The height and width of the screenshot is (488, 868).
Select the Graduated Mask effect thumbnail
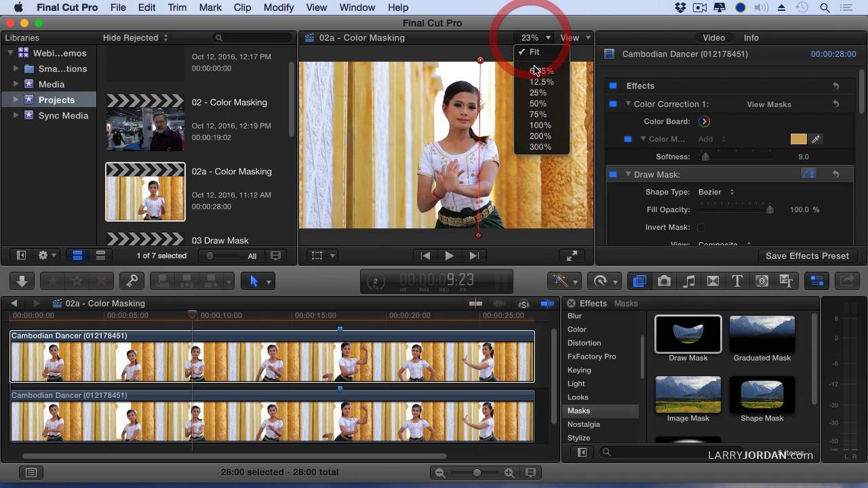tap(762, 333)
